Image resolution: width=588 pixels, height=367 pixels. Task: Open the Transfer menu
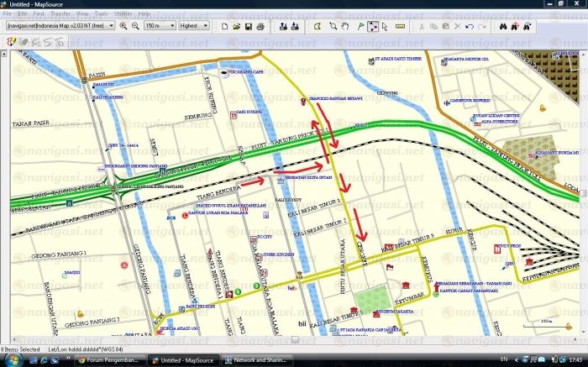point(60,14)
